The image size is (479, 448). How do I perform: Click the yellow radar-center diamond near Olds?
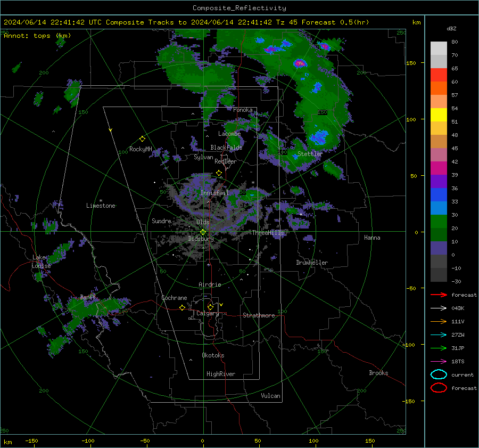coord(203,232)
